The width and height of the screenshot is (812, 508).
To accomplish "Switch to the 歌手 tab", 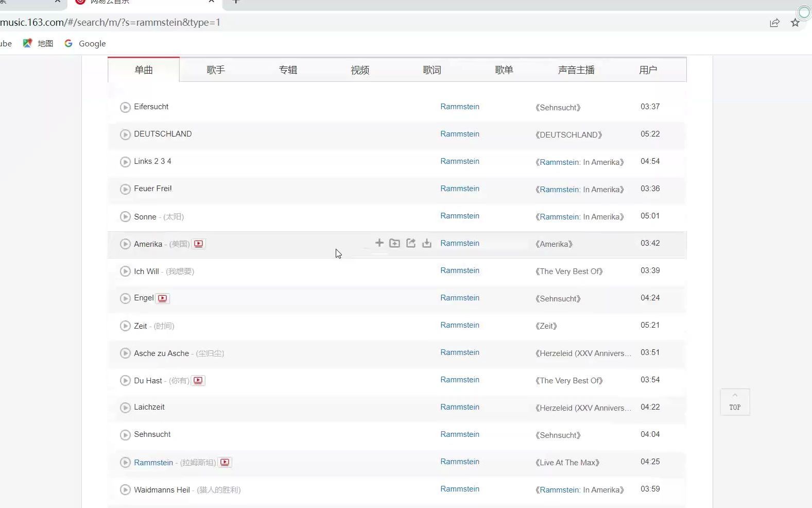I will click(x=216, y=70).
